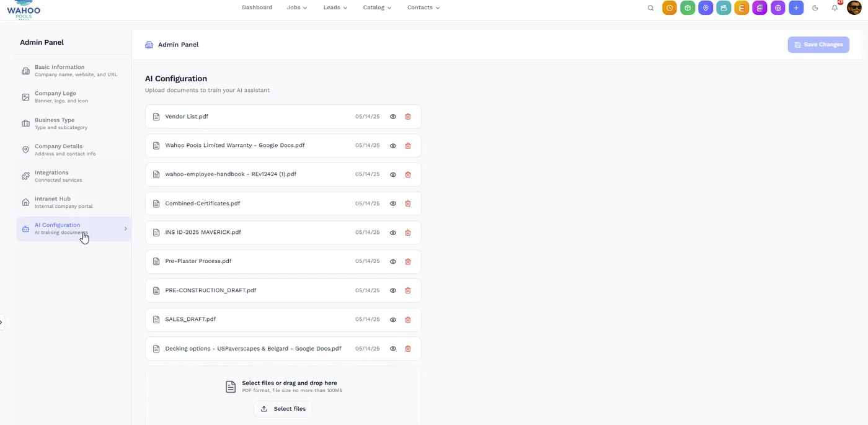Open notifications bell
Image resolution: width=868 pixels, height=425 pixels.
coord(835,8)
